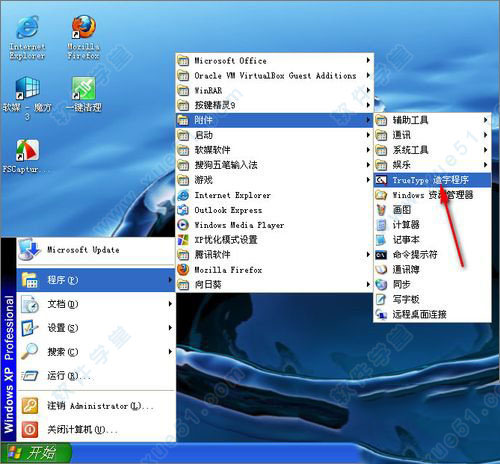This screenshot has height=464, width=500.
Task: Expand the Oracle VM VirtualBox Guest Additions arrow
Action: [368, 75]
